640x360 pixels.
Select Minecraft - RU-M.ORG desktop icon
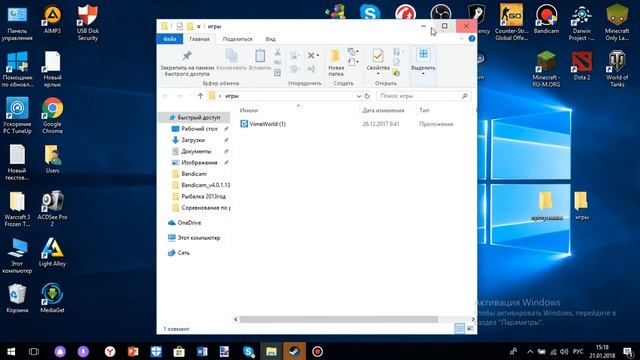[546, 69]
